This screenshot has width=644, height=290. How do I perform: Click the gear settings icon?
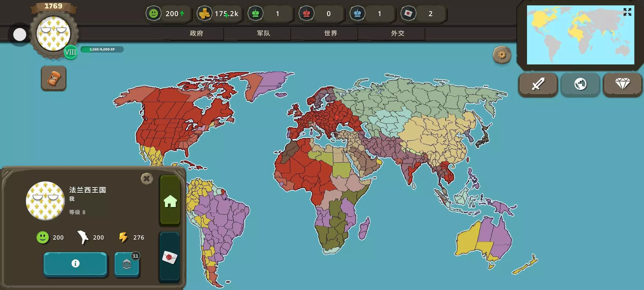click(502, 55)
